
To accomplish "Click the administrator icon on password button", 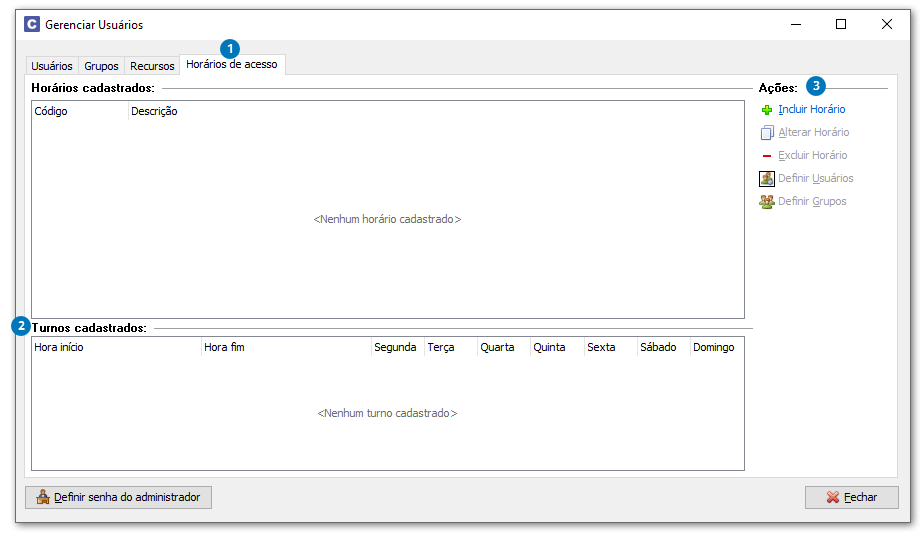I will click(x=43, y=497).
